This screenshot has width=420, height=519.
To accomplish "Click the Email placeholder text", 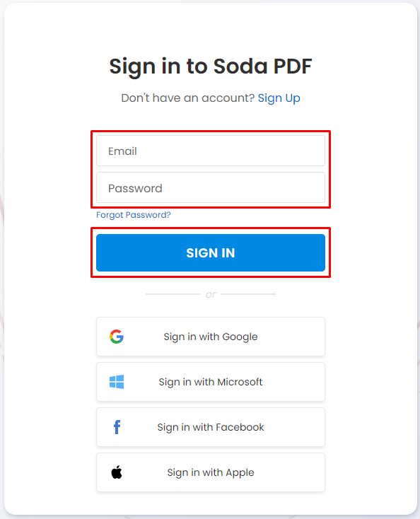I will (x=122, y=151).
